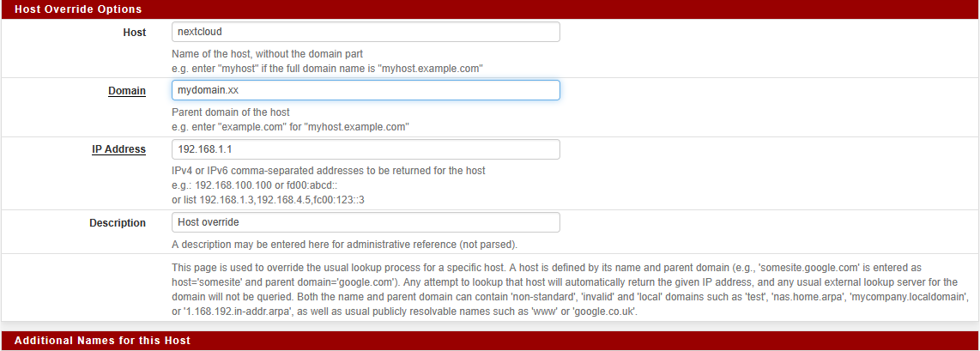
Task: Click the Additional Names for this Host header
Action: pyautogui.click(x=102, y=341)
